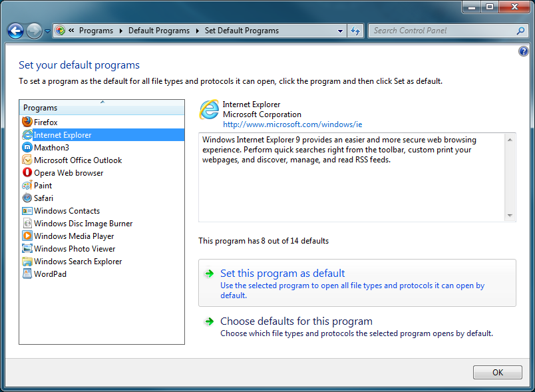Click the OK button
This screenshot has width=535, height=392.
coord(498,372)
